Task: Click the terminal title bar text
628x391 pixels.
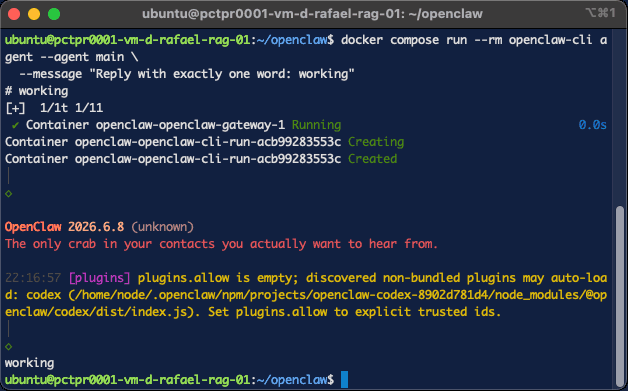Action: [x=312, y=14]
